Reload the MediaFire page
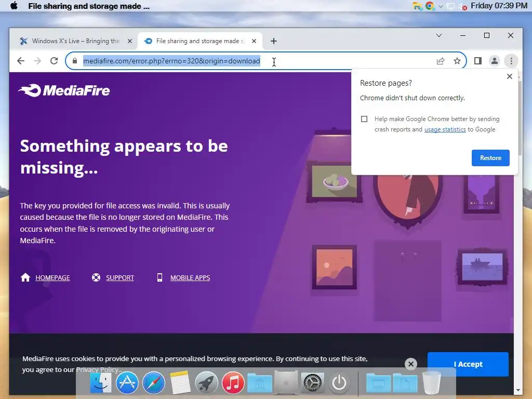Viewport: 532px width, 399px height. (x=54, y=61)
